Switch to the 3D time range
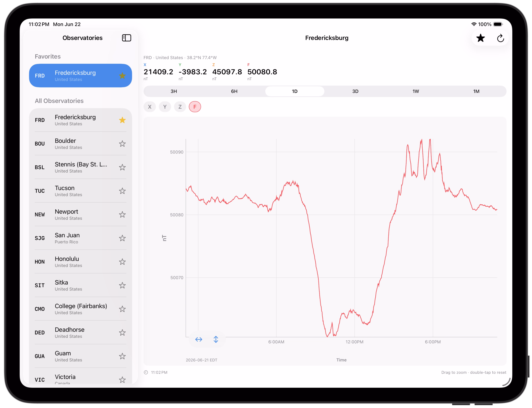The image size is (532, 408). click(x=355, y=91)
